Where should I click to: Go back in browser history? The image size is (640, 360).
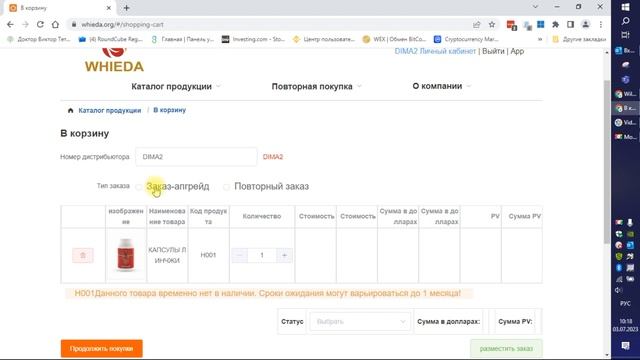[x=10, y=24]
